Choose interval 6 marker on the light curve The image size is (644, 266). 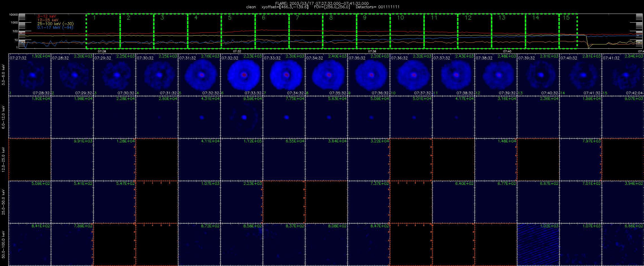click(264, 18)
